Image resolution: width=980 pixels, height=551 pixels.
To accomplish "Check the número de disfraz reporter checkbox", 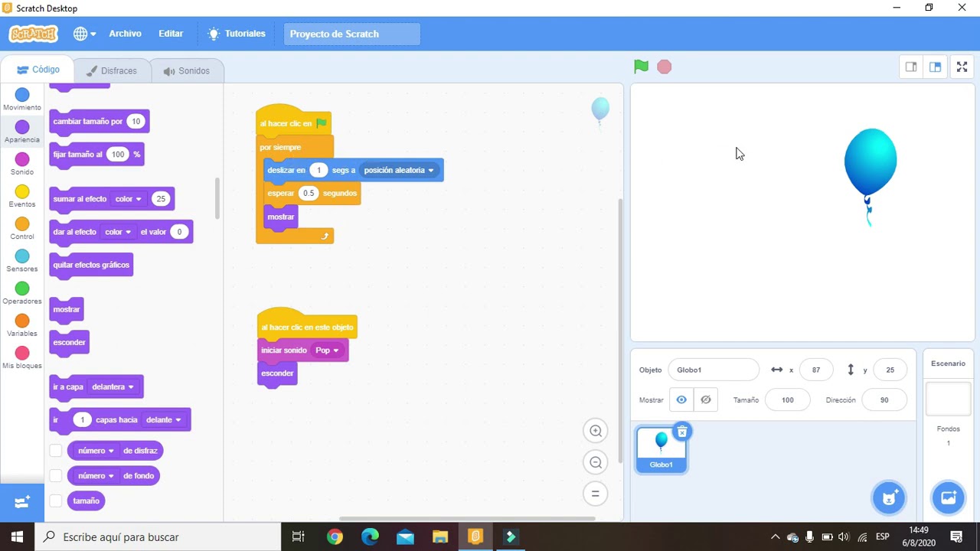I will click(55, 451).
